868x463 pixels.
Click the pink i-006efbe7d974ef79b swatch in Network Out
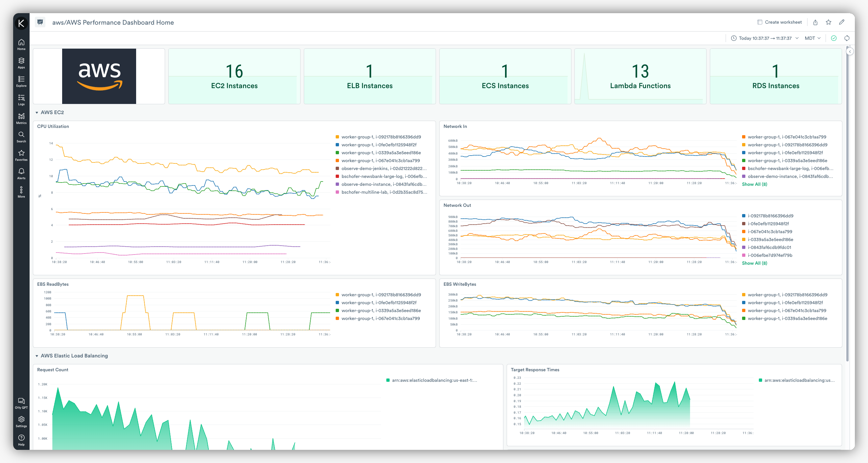click(x=744, y=256)
